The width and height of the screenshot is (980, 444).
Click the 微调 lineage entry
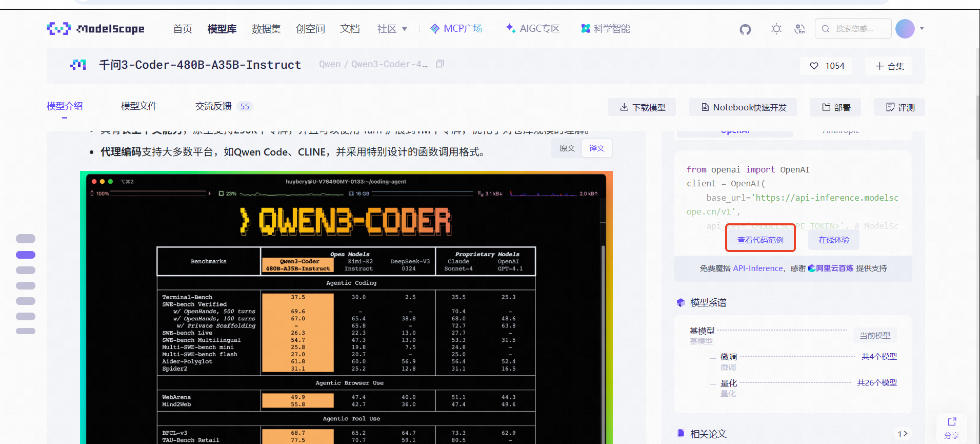pos(729,356)
